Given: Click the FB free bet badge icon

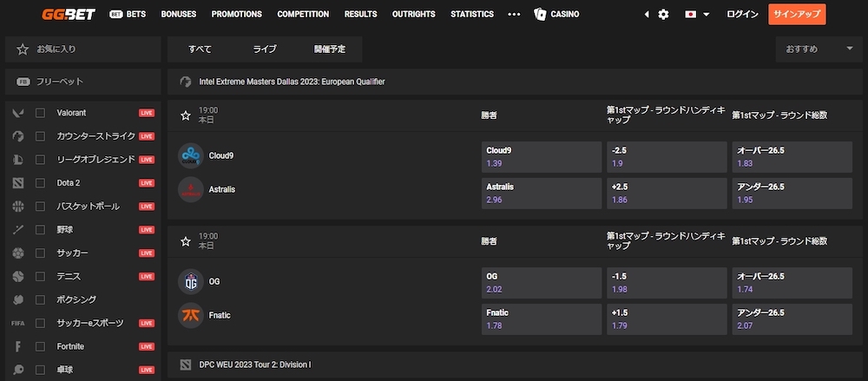Looking at the screenshot, I should coord(23,82).
